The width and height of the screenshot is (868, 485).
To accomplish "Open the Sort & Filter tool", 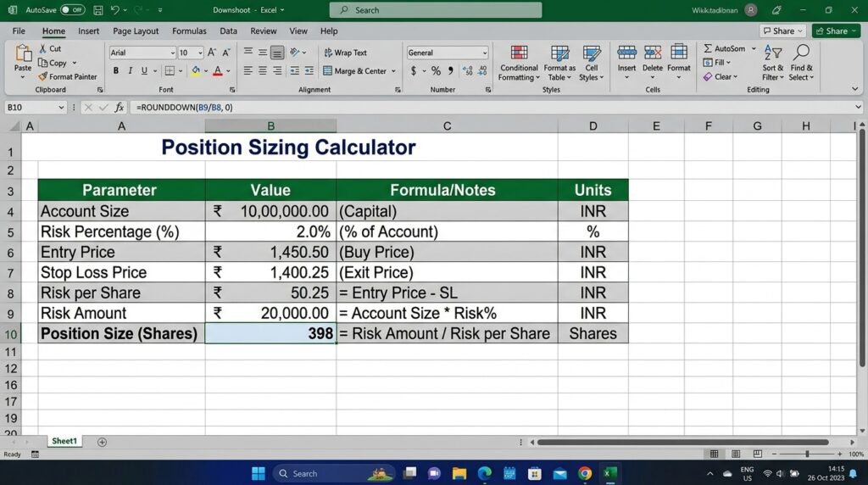I will click(773, 54).
